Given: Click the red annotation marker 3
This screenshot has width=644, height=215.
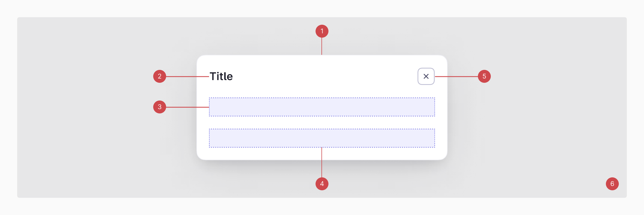Looking at the screenshot, I should 160,107.
